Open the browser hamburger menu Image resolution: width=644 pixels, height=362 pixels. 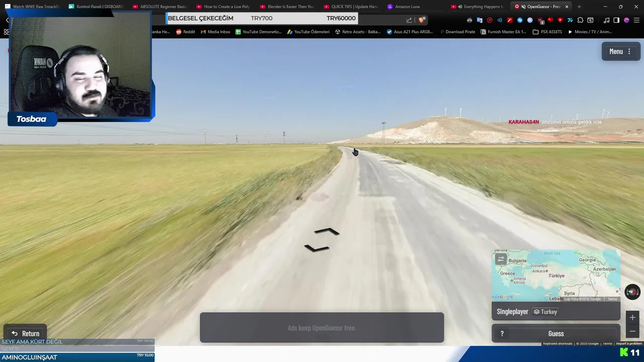pos(636,20)
